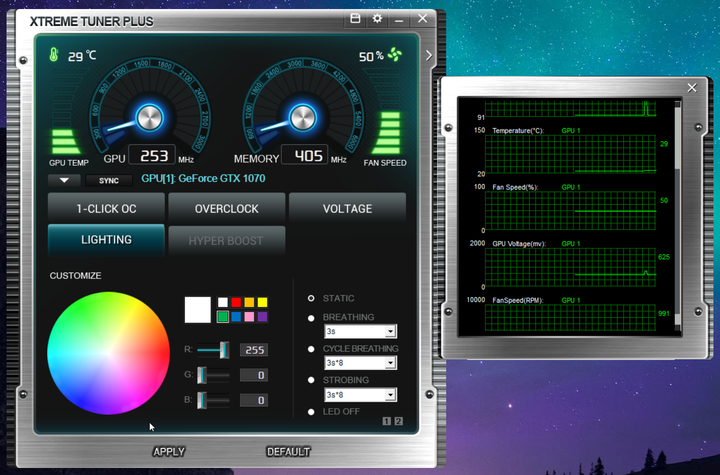This screenshot has width=720, height=475.
Task: Collapse the side monitor panel arrow
Action: [429, 56]
